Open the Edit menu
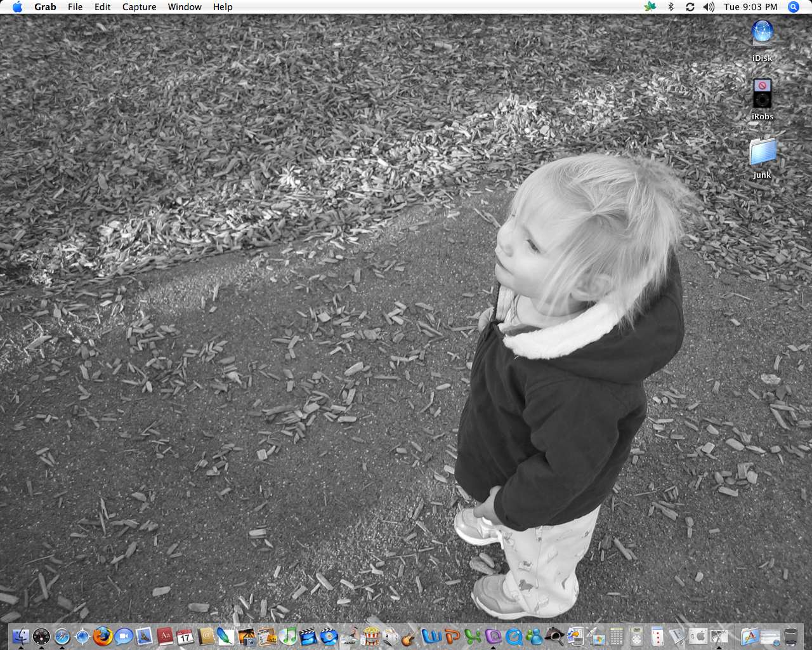 102,7
